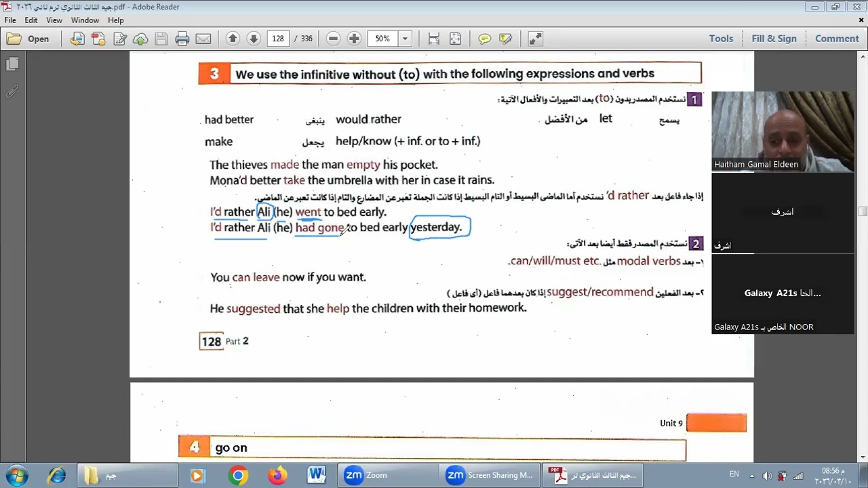The height and width of the screenshot is (488, 868).
Task: Click the document close X in menu bar
Action: click(x=861, y=20)
